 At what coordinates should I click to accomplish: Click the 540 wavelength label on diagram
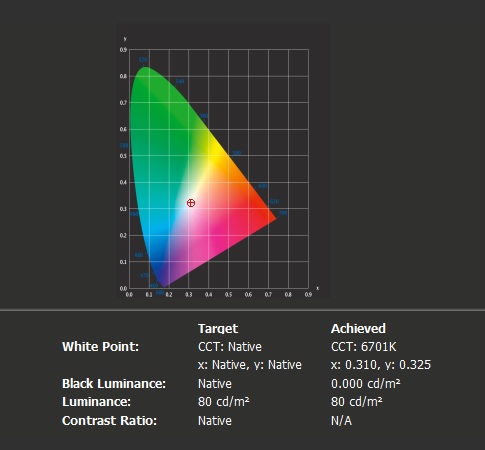(x=180, y=82)
